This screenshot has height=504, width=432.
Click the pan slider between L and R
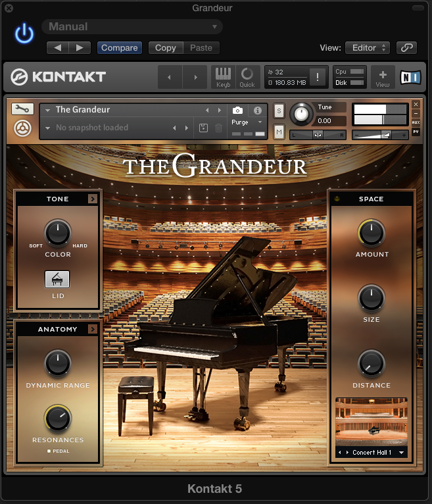(318, 135)
